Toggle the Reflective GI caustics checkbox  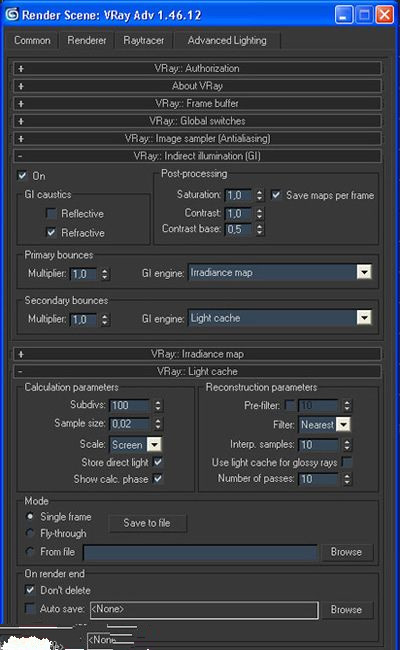(51, 213)
